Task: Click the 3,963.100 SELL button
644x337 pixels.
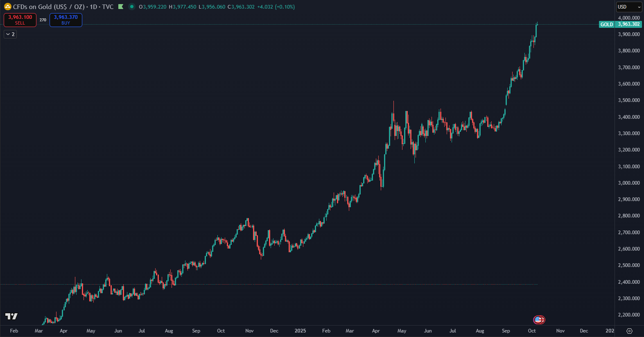Action: [x=20, y=20]
